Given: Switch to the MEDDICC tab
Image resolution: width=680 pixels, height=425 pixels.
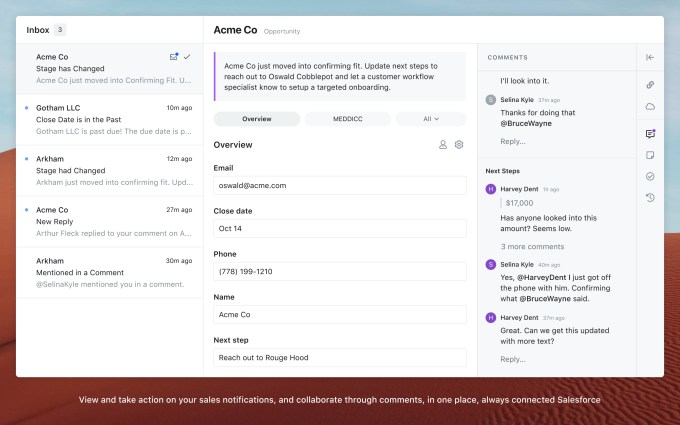Looking at the screenshot, I should pyautogui.click(x=347, y=119).
